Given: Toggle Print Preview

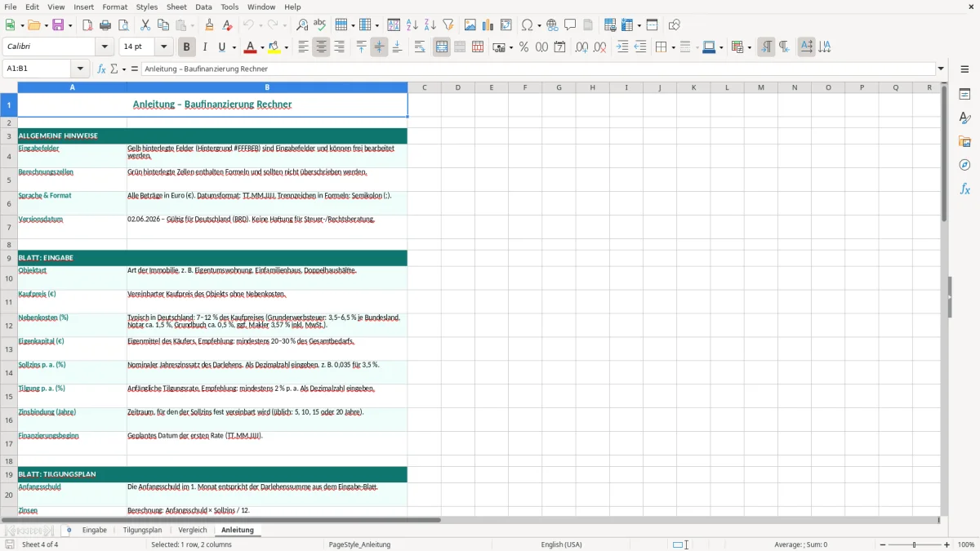Looking at the screenshot, I should point(122,25).
